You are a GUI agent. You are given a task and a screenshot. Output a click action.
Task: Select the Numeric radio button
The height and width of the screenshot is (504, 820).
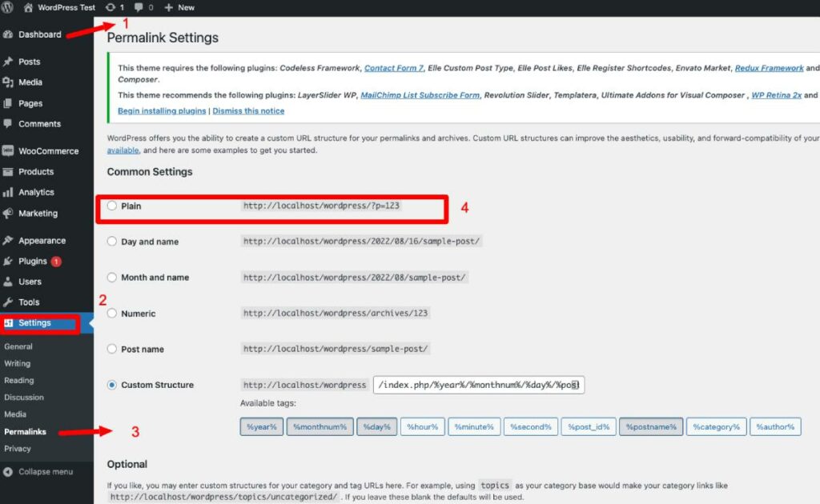(112, 314)
